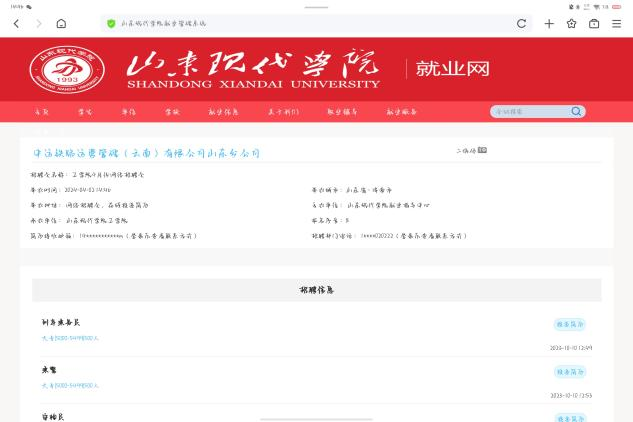This screenshot has height=422, width=633.
Task: Click the magnifier icon in the site search
Action: (x=577, y=112)
